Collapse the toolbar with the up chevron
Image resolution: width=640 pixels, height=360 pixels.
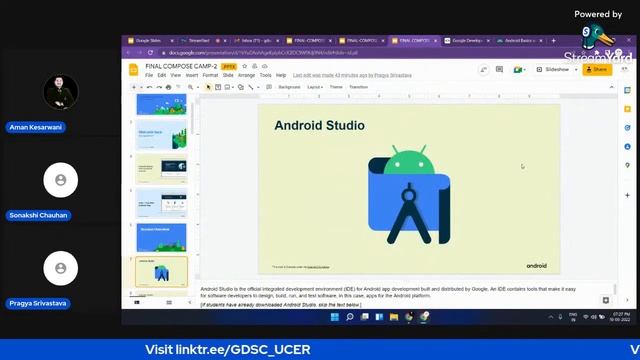click(x=611, y=87)
